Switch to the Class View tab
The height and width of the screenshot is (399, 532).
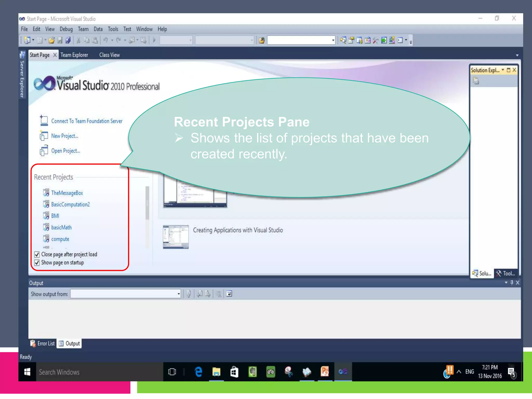click(109, 55)
